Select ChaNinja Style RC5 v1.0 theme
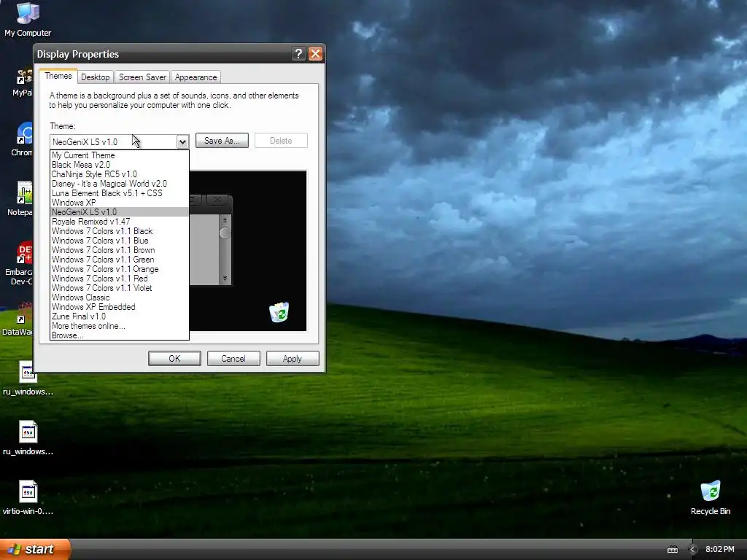Image resolution: width=747 pixels, height=560 pixels. (120, 174)
